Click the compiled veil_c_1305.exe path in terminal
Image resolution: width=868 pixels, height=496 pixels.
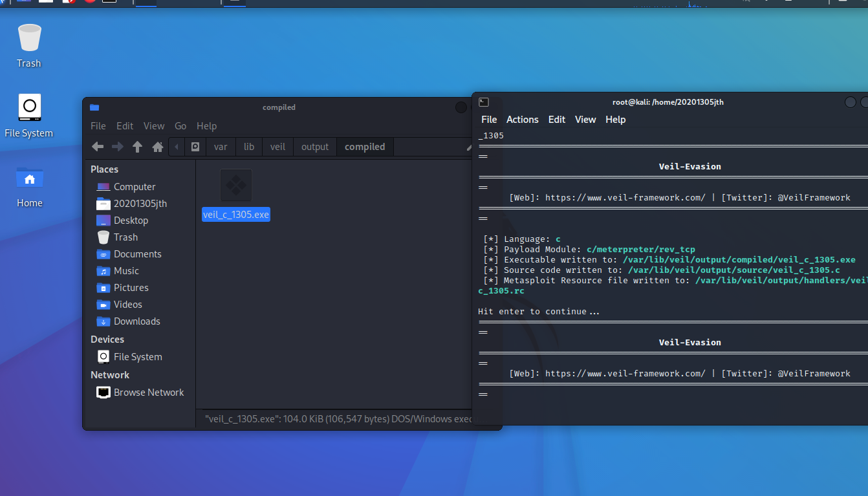(x=739, y=260)
